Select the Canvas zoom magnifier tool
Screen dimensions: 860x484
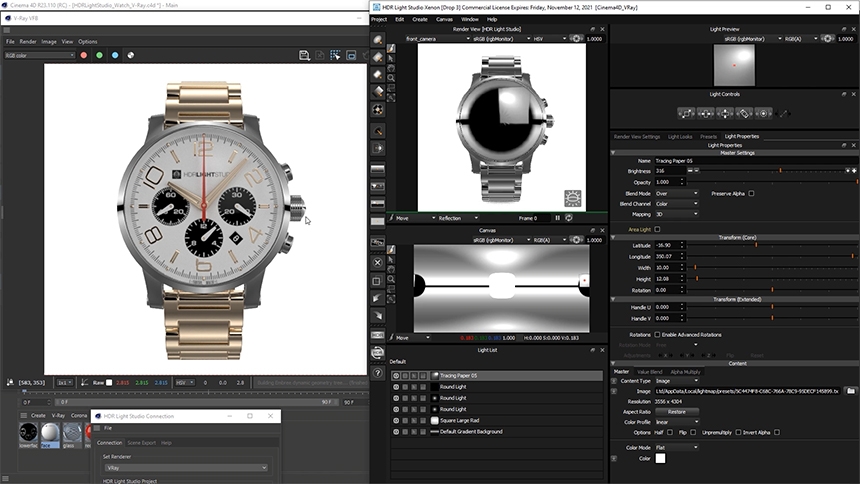(x=391, y=279)
